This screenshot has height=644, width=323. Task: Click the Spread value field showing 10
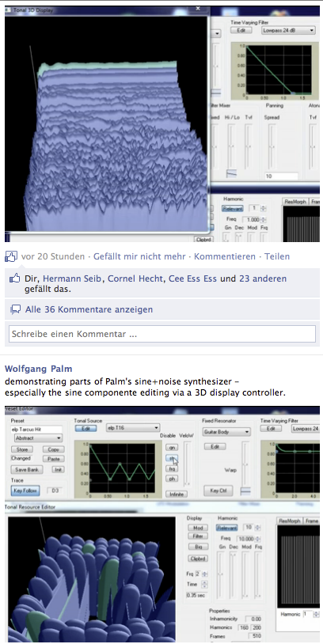click(282, 176)
